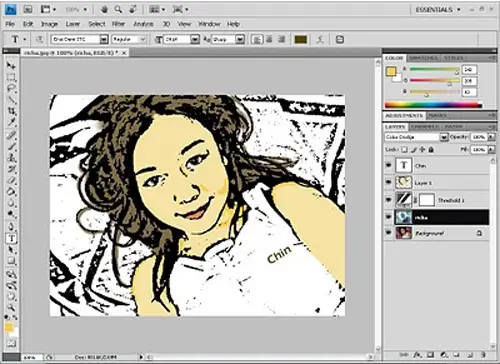Click the text color swatch in options bar
The image size is (500, 364).
point(301,40)
